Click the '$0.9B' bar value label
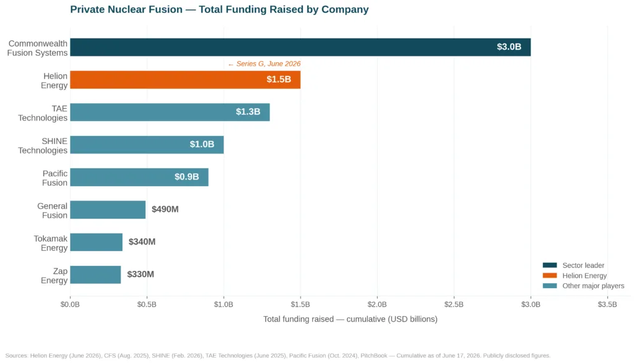Viewport: 636px width, 364px height. 186,177
